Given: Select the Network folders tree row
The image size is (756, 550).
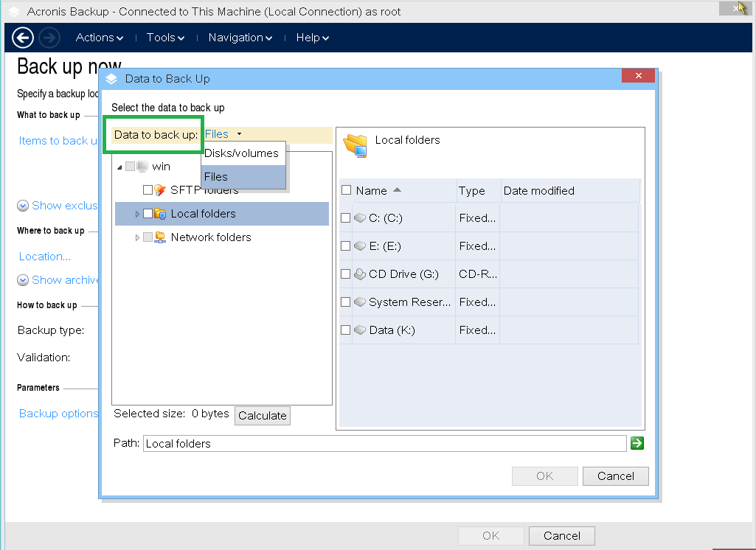Looking at the screenshot, I should pyautogui.click(x=211, y=237).
